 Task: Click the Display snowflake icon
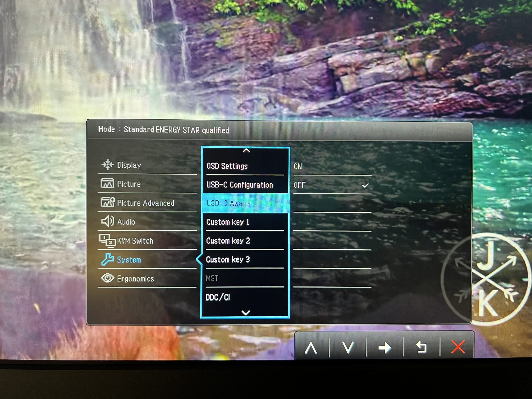point(107,165)
